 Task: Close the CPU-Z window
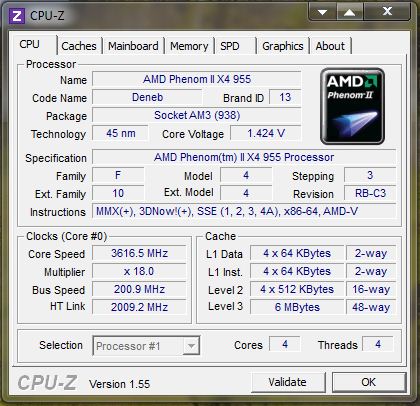pos(387,12)
